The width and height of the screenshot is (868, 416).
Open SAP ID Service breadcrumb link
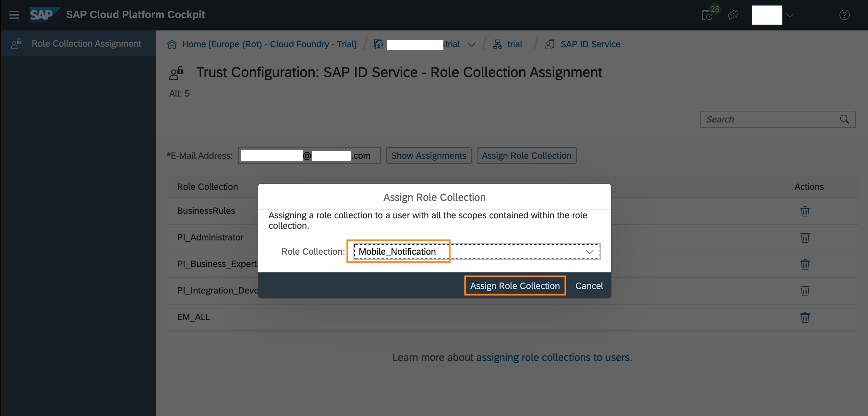pos(590,44)
